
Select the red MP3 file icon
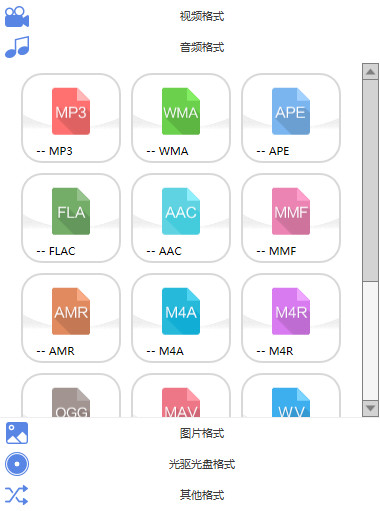click(71, 111)
